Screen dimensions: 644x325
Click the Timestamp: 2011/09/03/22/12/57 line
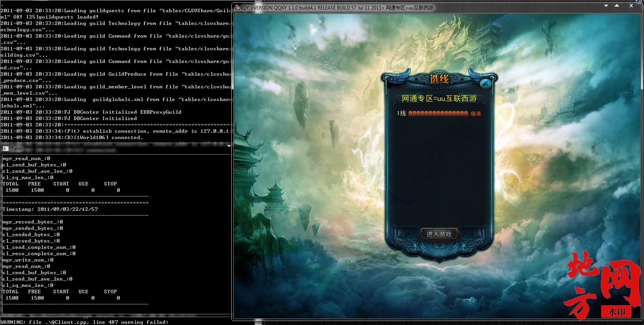(x=50, y=209)
